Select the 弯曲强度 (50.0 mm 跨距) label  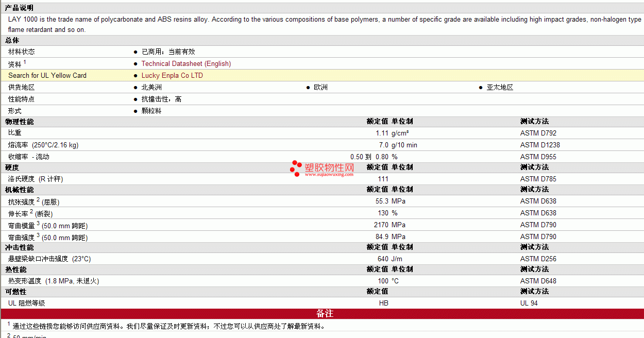click(48, 237)
